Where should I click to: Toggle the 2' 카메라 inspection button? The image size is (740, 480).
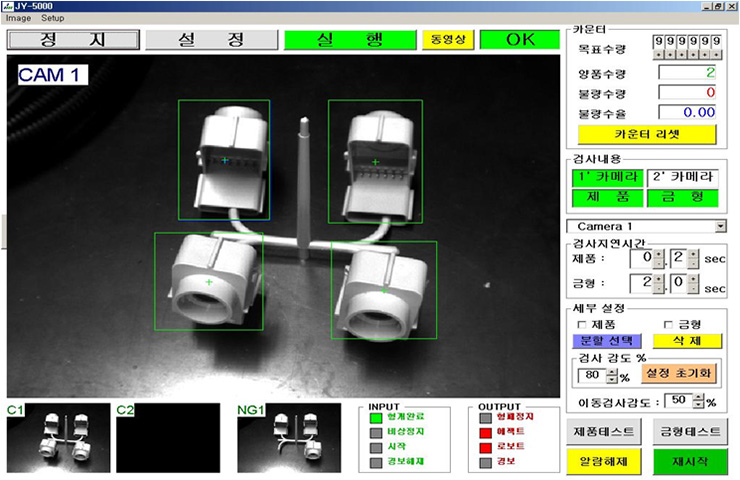(x=685, y=177)
